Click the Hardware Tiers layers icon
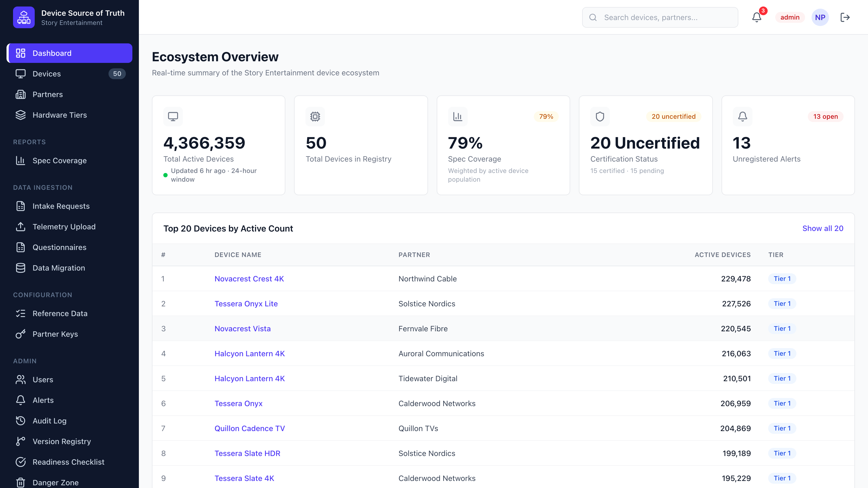The height and width of the screenshot is (488, 868). pyautogui.click(x=21, y=115)
